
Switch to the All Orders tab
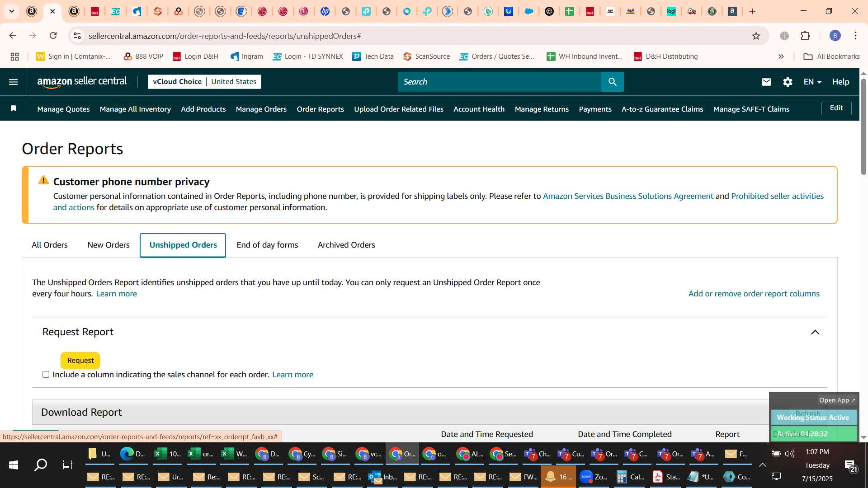(x=50, y=245)
